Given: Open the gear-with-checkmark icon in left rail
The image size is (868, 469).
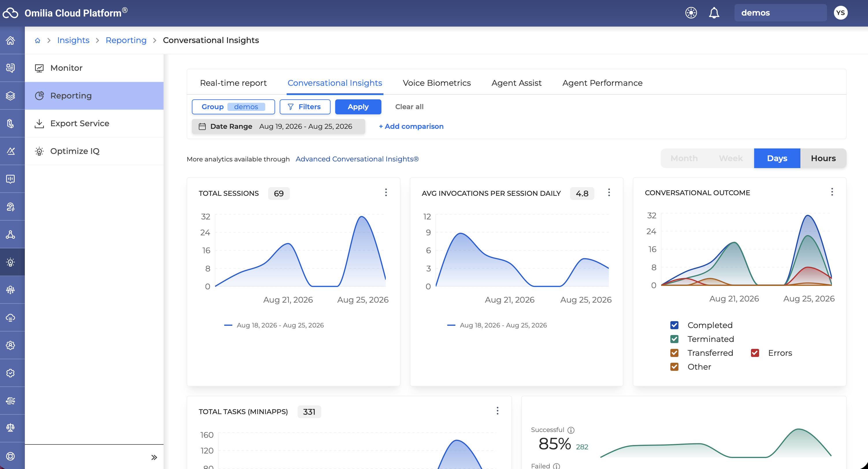Looking at the screenshot, I should pos(10,373).
